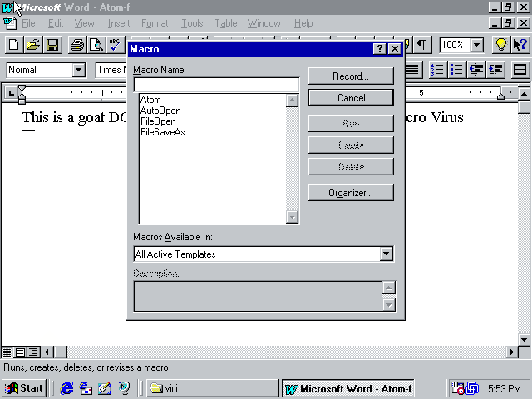
Task: Click the Tip Wizard light bulb icon
Action: pyautogui.click(x=500, y=44)
